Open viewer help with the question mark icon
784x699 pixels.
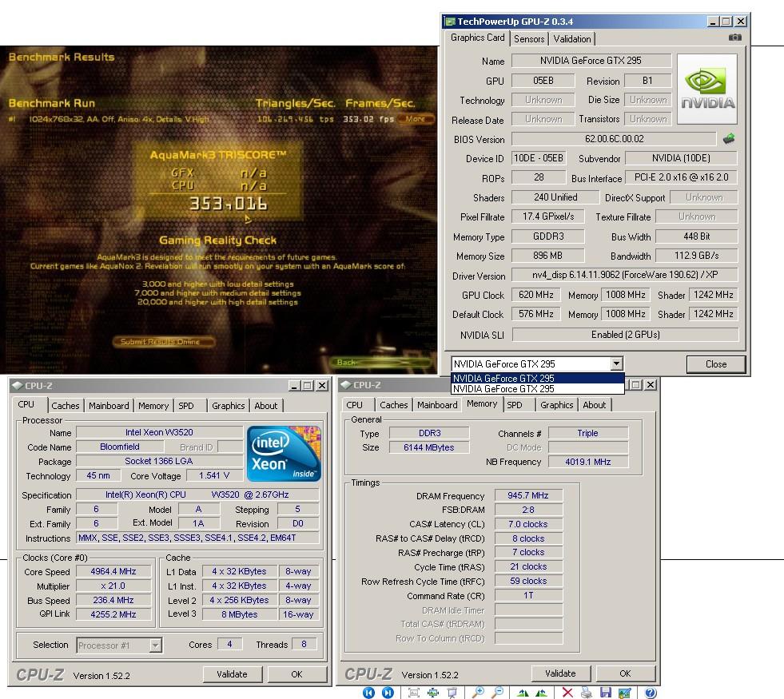651,693
